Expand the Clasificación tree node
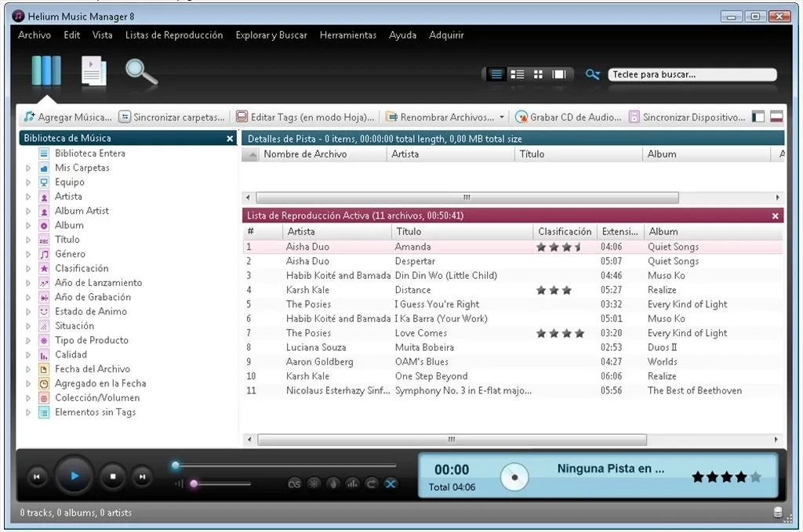This screenshot has height=532, width=803. pos(28,269)
